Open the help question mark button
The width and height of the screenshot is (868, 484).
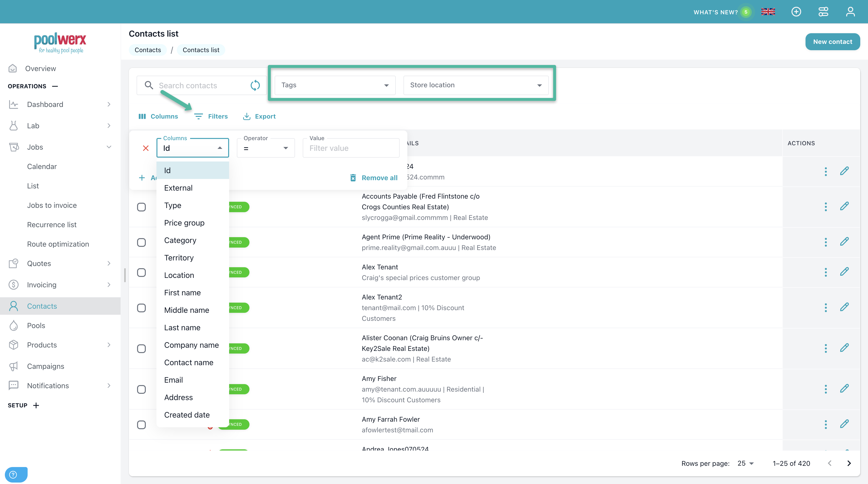tap(14, 474)
